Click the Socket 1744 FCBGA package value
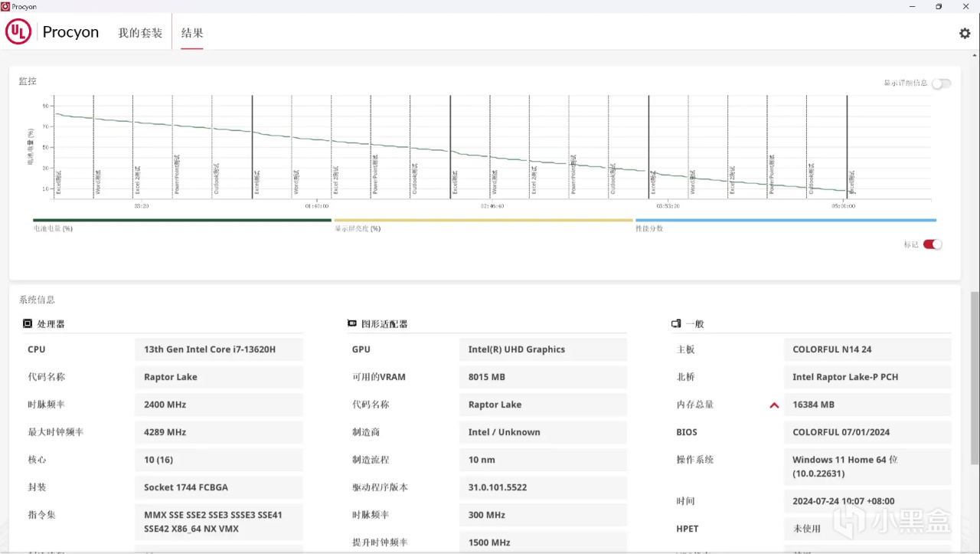Screen dimensions: 980x554 click(x=219, y=487)
